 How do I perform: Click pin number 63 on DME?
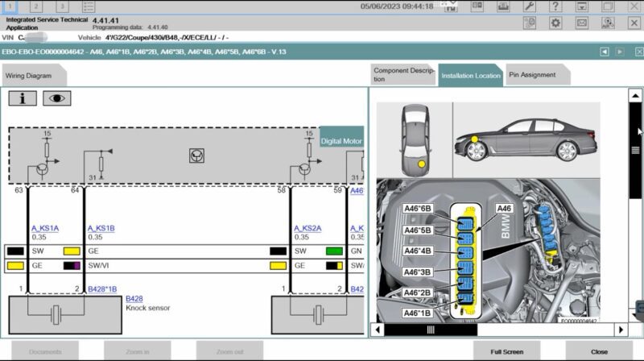[x=19, y=190]
